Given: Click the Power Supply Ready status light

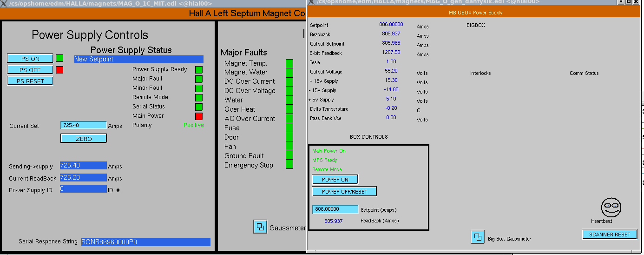Looking at the screenshot, I should point(199,70).
